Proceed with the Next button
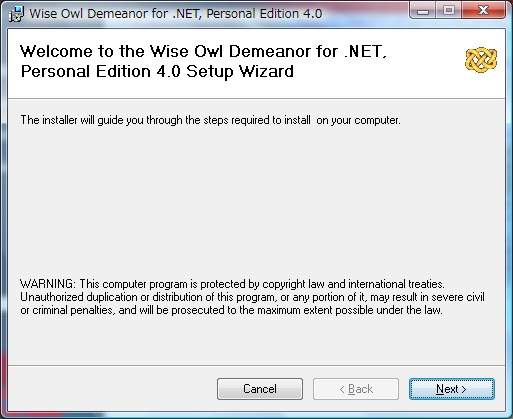 coord(452,389)
